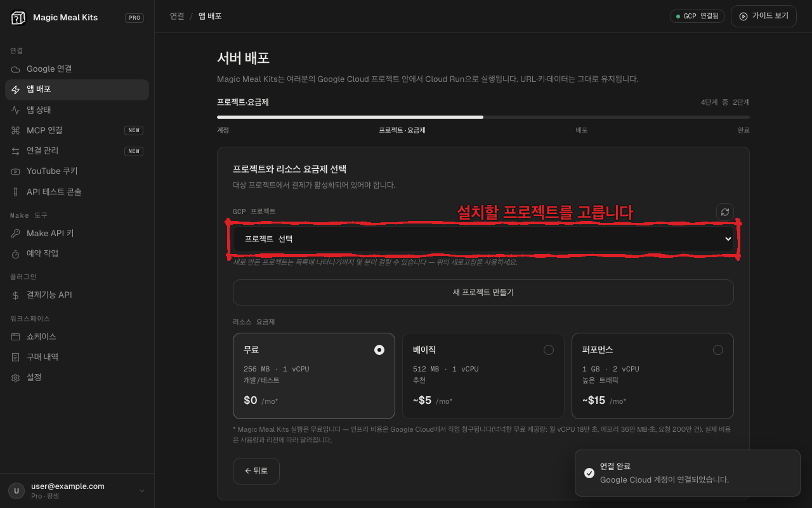Open 쇼케이스 in workspace
This screenshot has height=508, width=812.
tap(77, 337)
